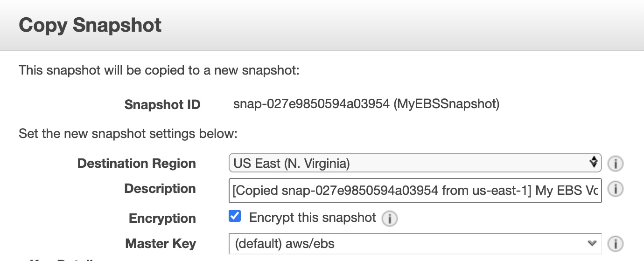Click the info icon next to Description field

click(x=616, y=189)
